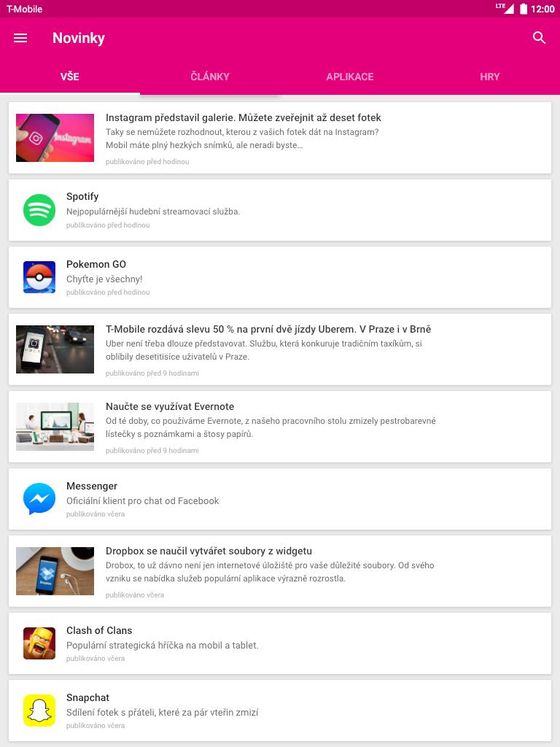Screen dimensions: 560x747
Task: Open the Clash of Clans icon
Action: (x=39, y=643)
